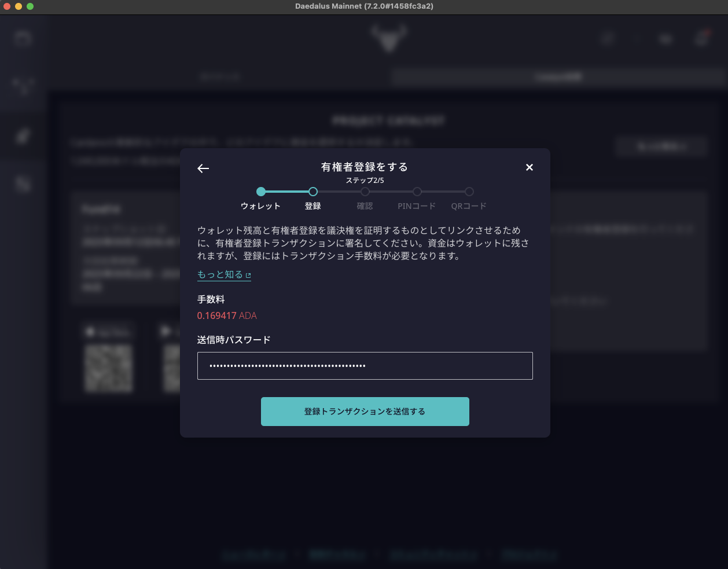
Task: Select the completed ウォレット step circle
Action: pos(260,191)
